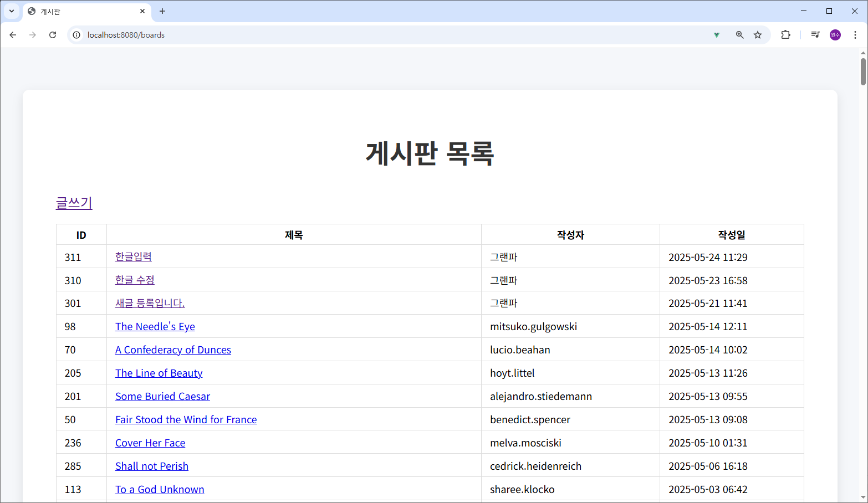This screenshot has width=868, height=503.
Task: Click date 2025-05-24 11:29
Action: click(x=708, y=257)
